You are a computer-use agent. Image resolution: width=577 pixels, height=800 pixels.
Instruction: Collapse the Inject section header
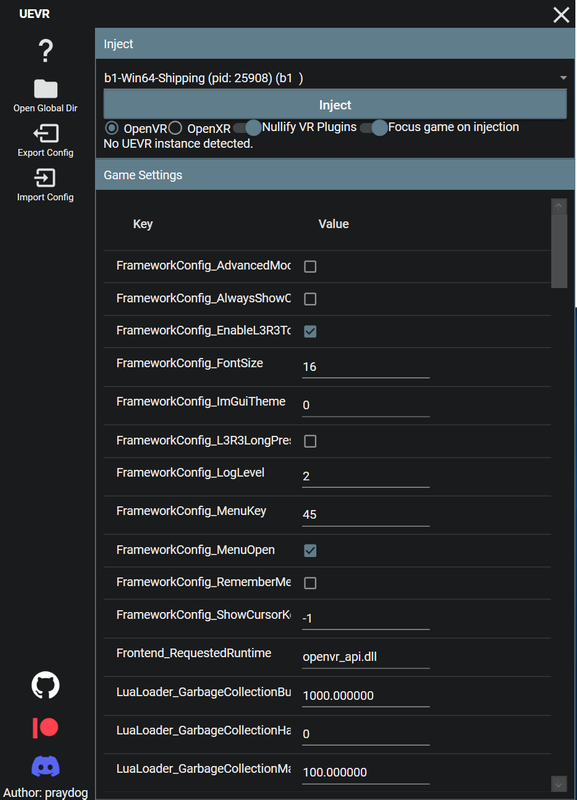coord(335,44)
